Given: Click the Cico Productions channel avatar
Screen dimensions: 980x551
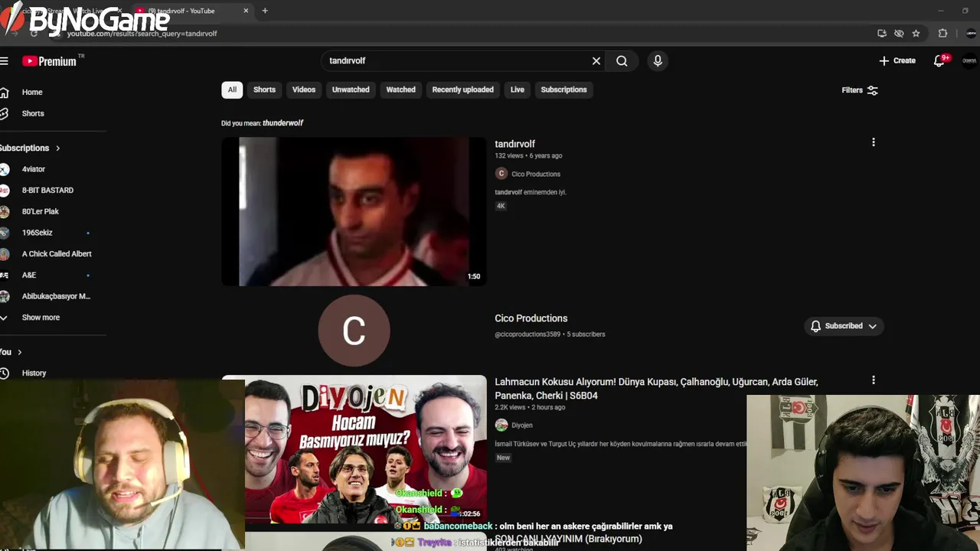Looking at the screenshot, I should [x=354, y=331].
